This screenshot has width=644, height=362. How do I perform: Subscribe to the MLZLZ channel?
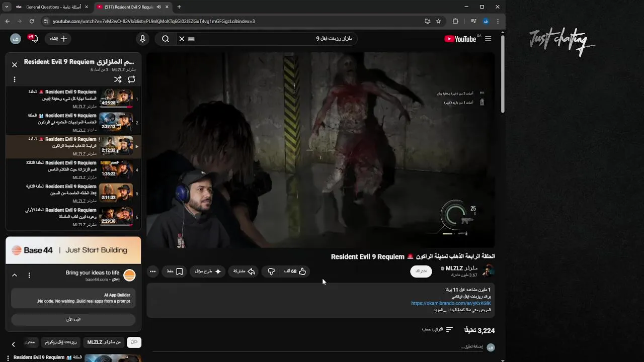tap(421, 271)
